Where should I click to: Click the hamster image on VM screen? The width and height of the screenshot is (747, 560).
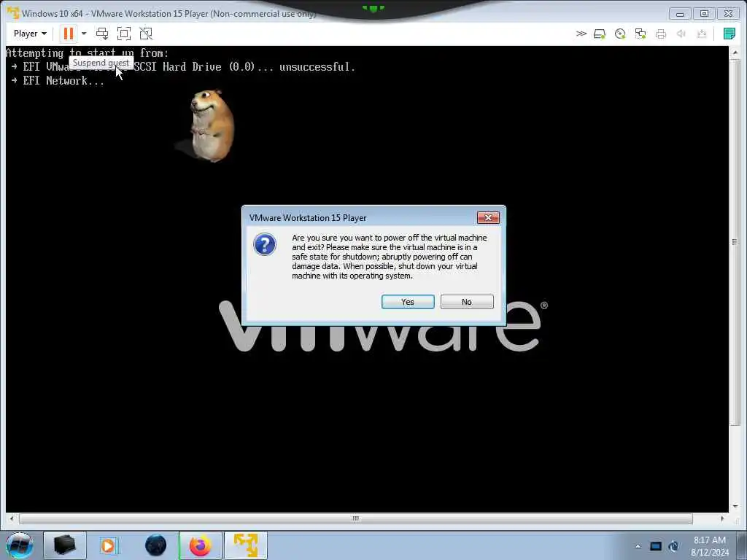pos(212,125)
